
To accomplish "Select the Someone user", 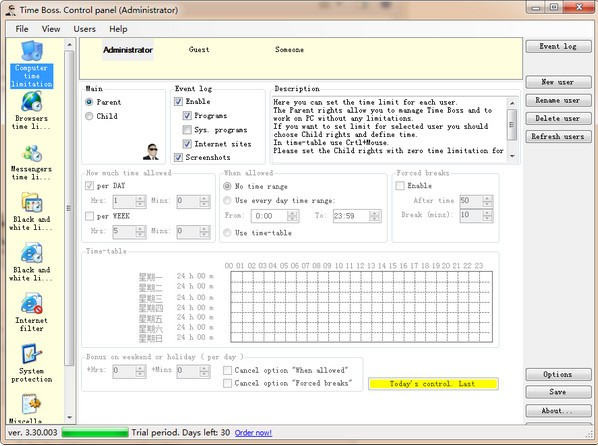I will 289,50.
